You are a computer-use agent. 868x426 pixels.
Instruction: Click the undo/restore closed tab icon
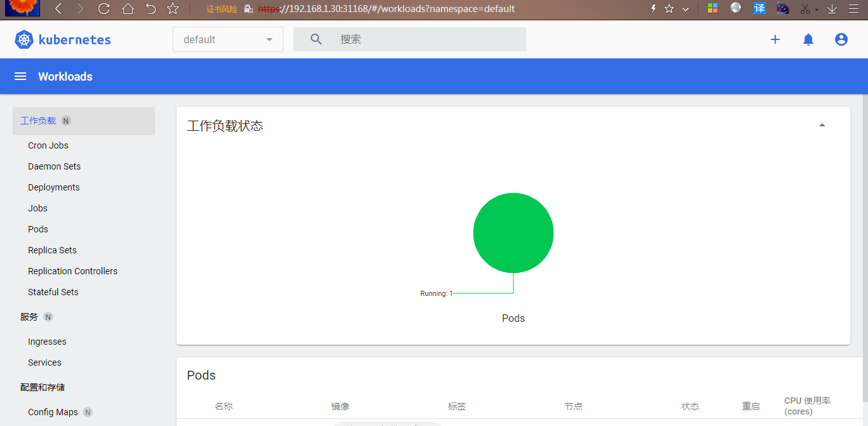pos(151,9)
